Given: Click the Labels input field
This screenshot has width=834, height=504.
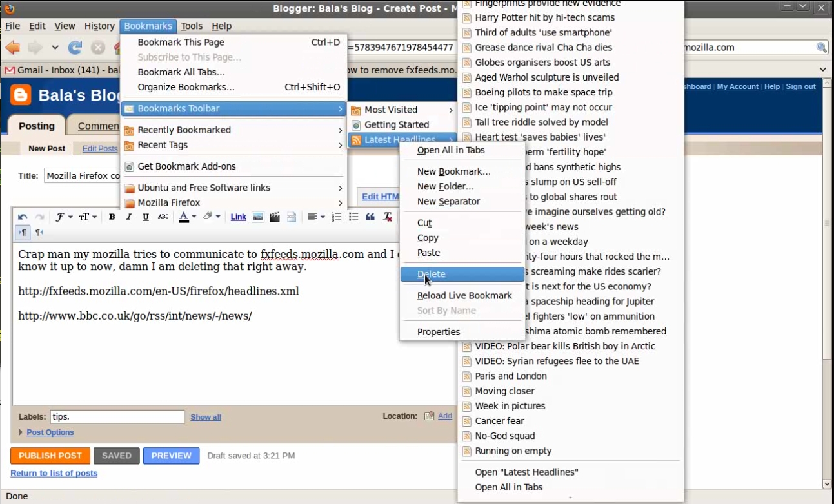Looking at the screenshot, I should pos(118,417).
